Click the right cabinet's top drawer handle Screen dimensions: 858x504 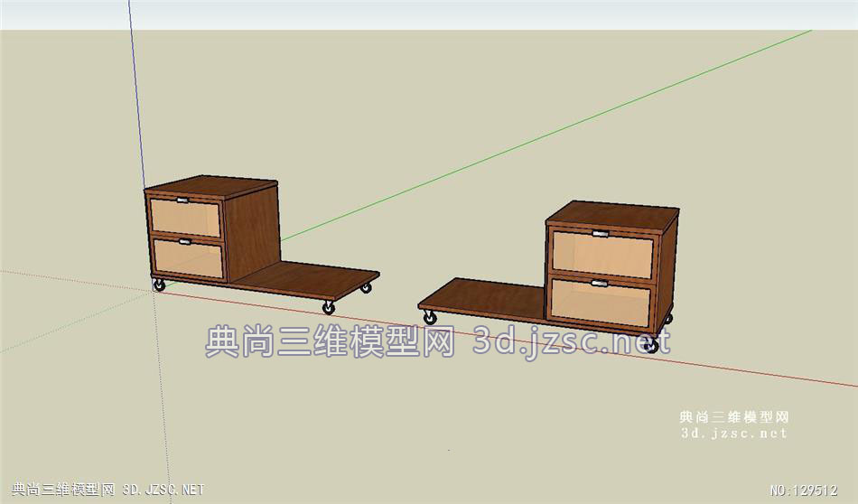[x=601, y=234]
